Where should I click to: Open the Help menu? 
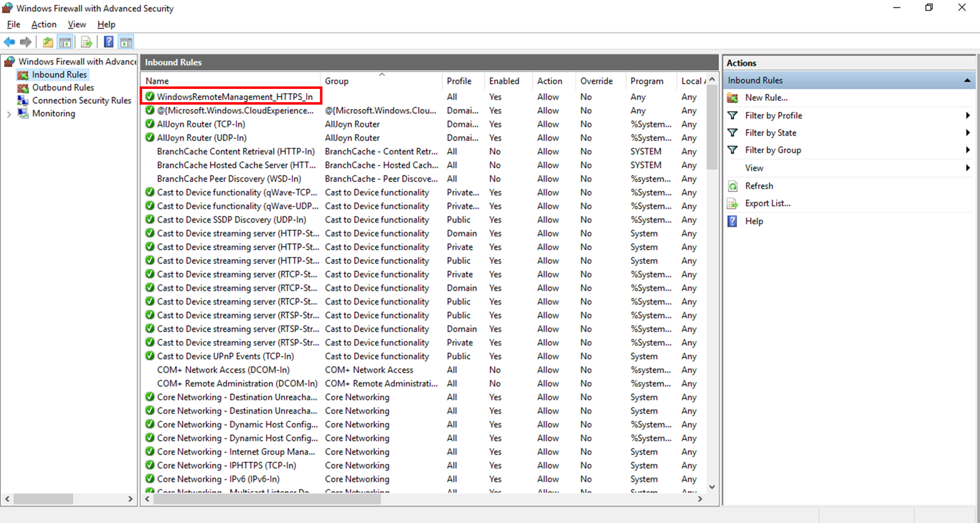pyautogui.click(x=106, y=24)
